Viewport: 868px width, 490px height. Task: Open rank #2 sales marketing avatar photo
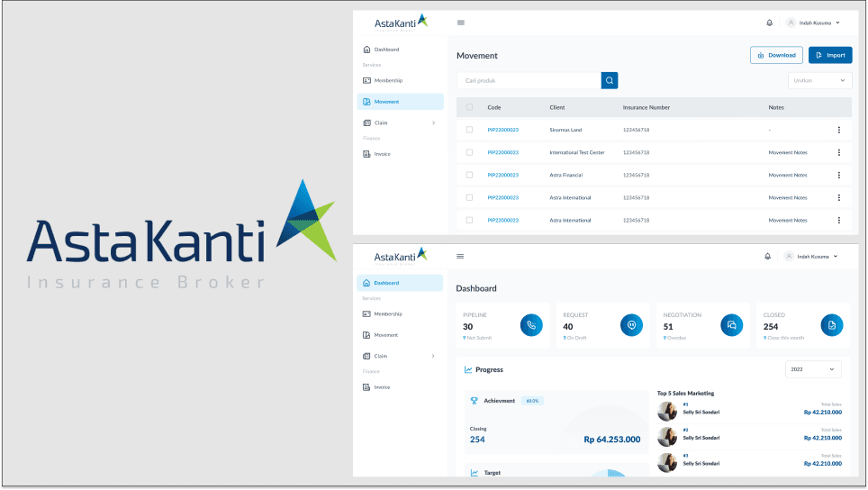point(667,437)
